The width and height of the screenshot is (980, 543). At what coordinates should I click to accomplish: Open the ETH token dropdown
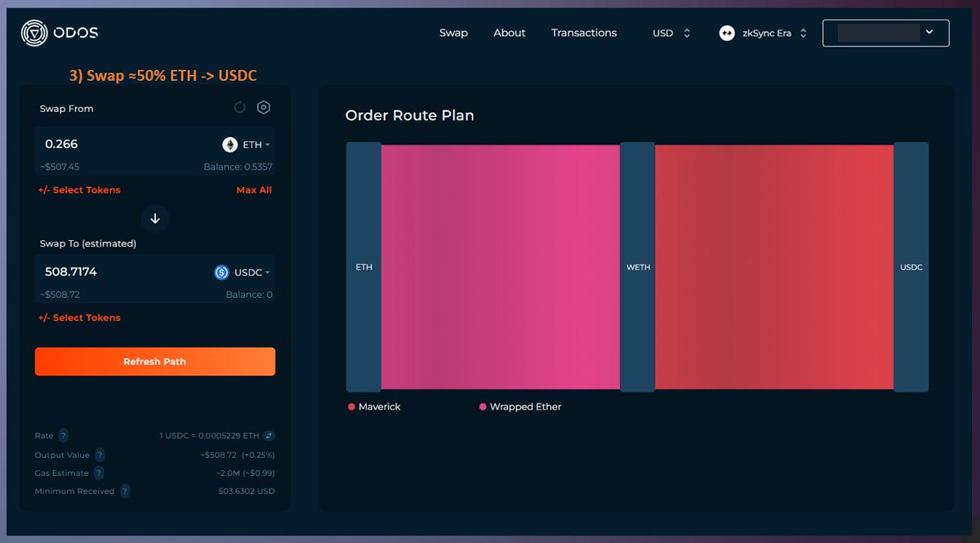coord(247,145)
